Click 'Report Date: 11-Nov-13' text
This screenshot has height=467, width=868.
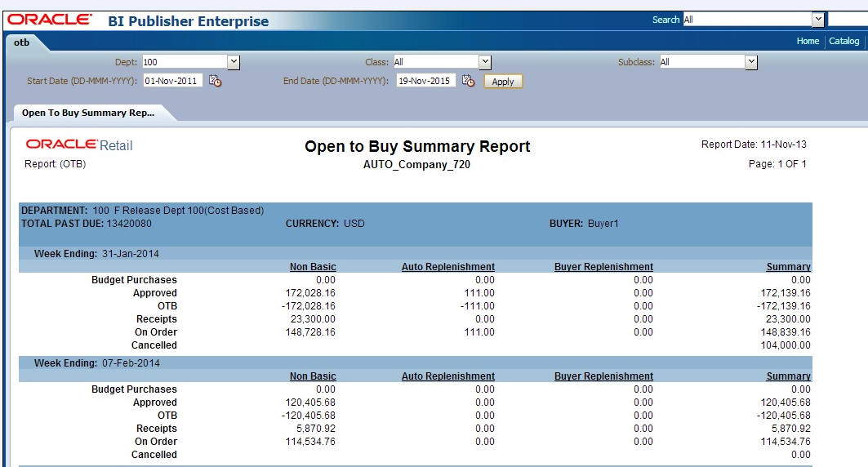(x=754, y=145)
